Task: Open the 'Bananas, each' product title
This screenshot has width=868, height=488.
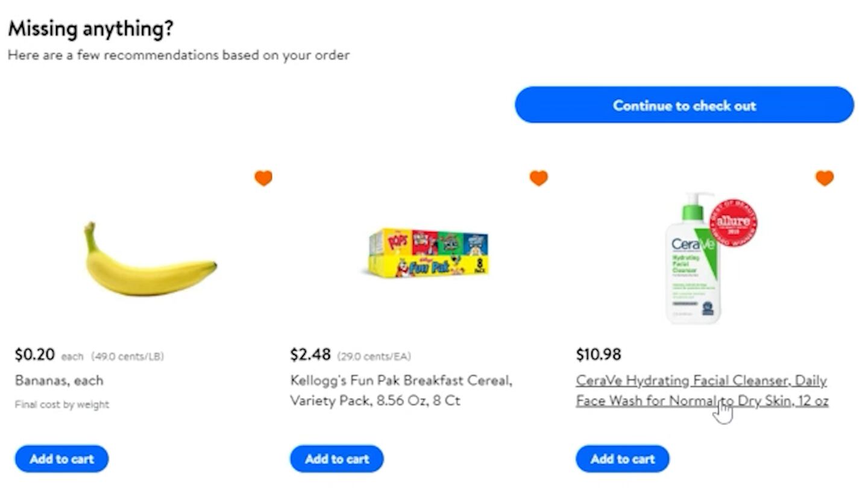Action: [x=59, y=381]
